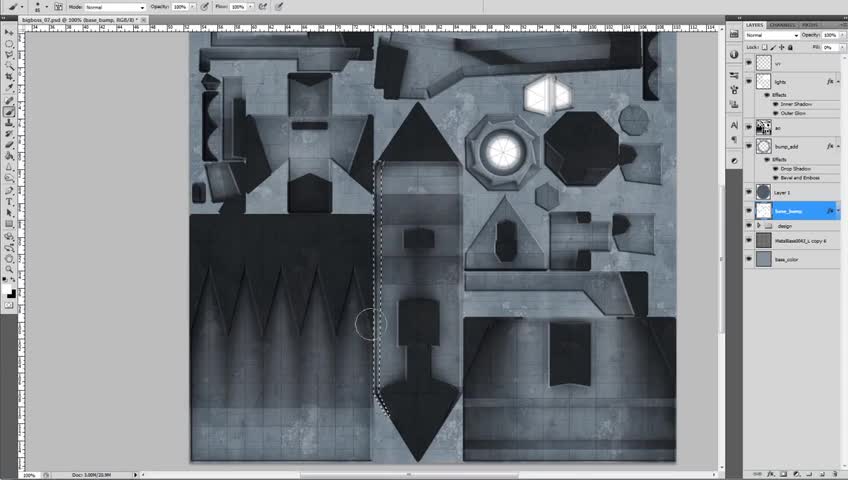The width and height of the screenshot is (848, 480).
Task: Select the Paint Bucket tool
Action: pos(9,156)
